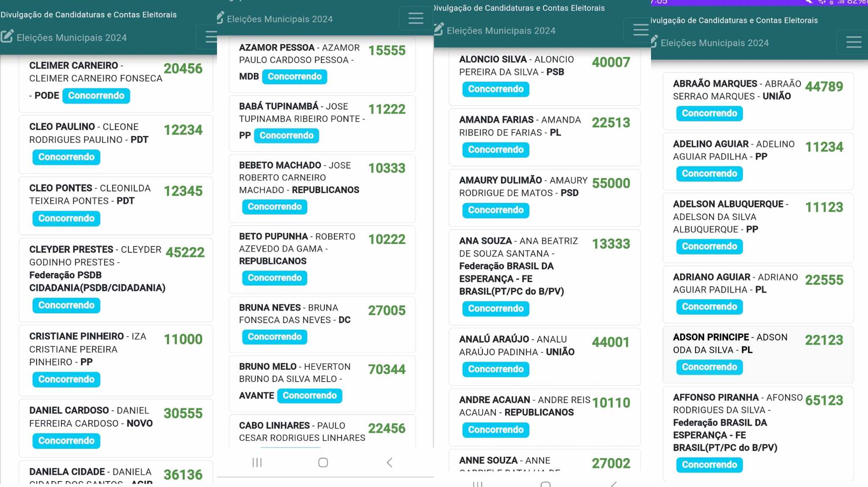This screenshot has height=487, width=868.
Task: Click Concorrendo badge for Bruno Melo
Action: coord(309,396)
